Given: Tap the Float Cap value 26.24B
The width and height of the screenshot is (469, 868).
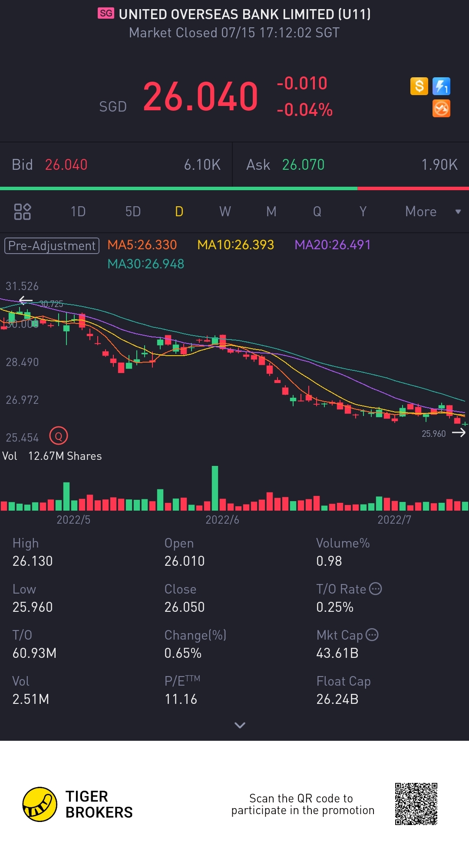Looking at the screenshot, I should (337, 699).
